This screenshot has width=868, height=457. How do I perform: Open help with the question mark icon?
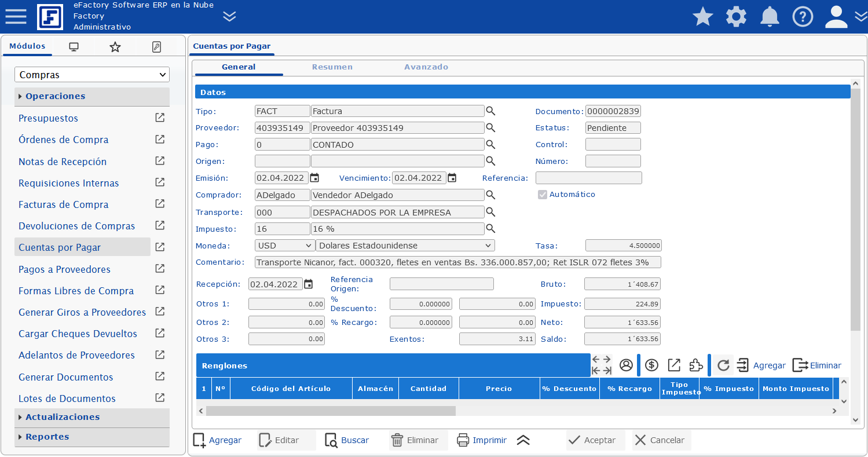pyautogui.click(x=803, y=16)
